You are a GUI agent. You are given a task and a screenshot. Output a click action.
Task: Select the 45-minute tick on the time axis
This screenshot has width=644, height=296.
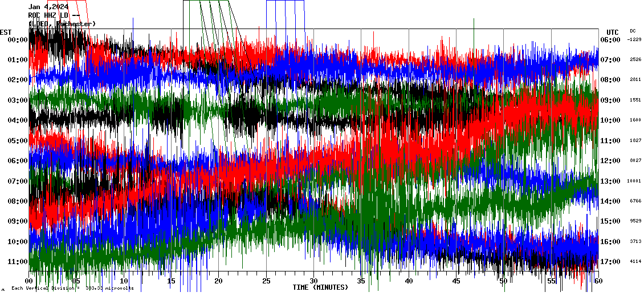[x=456, y=281]
